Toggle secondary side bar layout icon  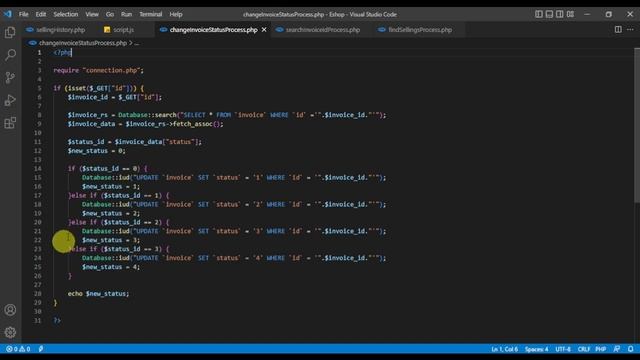(560, 14)
